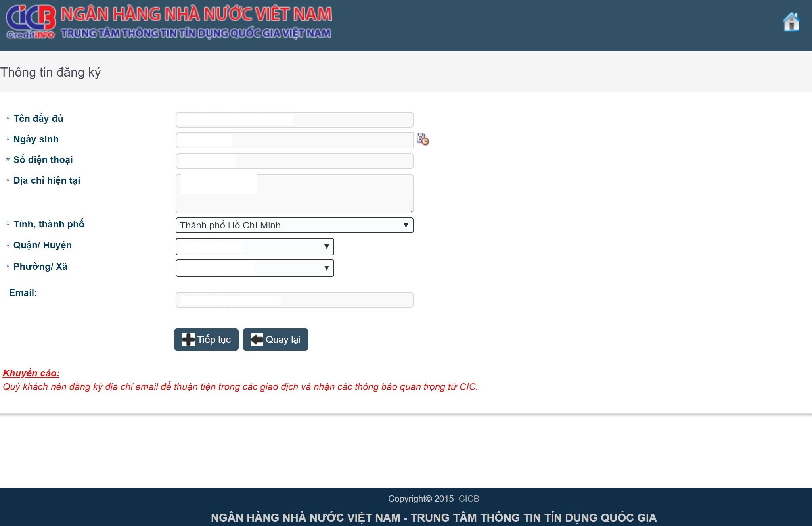Focus the Ngày sinh date field

(294, 140)
